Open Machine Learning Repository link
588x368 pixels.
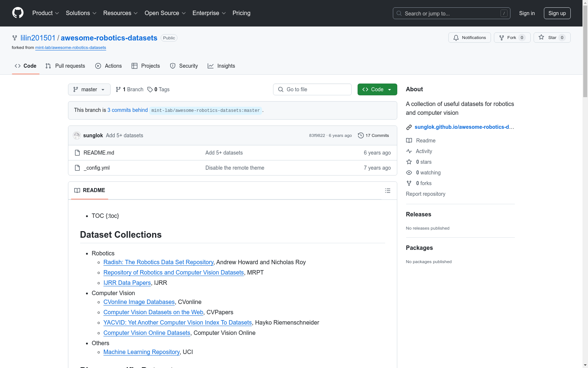tap(141, 352)
